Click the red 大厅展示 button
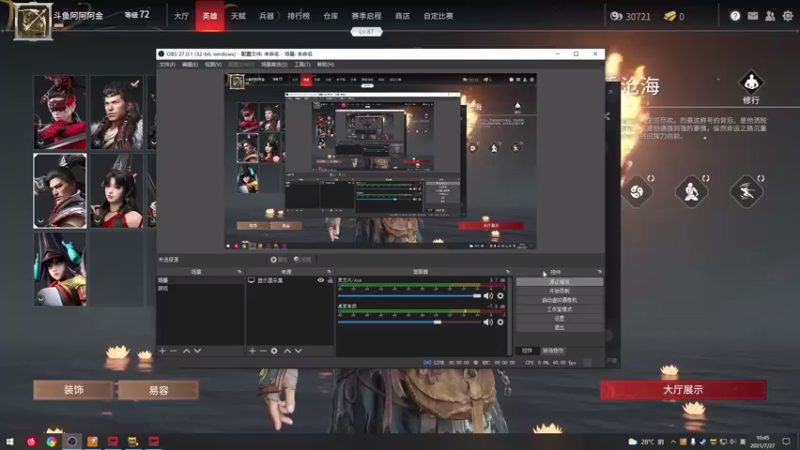 (x=683, y=390)
